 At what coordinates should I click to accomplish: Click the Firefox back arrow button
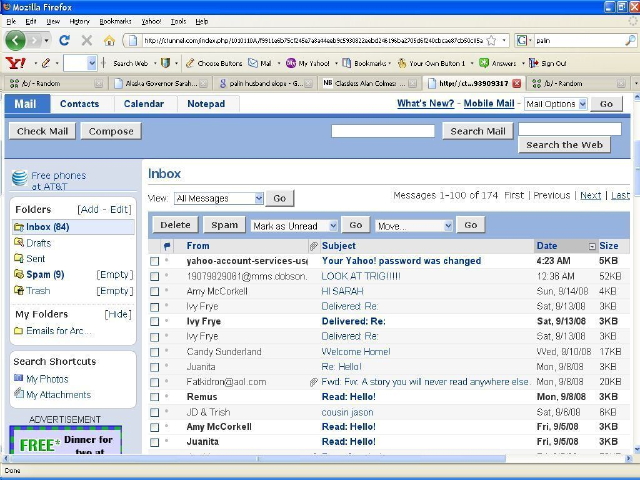click(x=15, y=40)
